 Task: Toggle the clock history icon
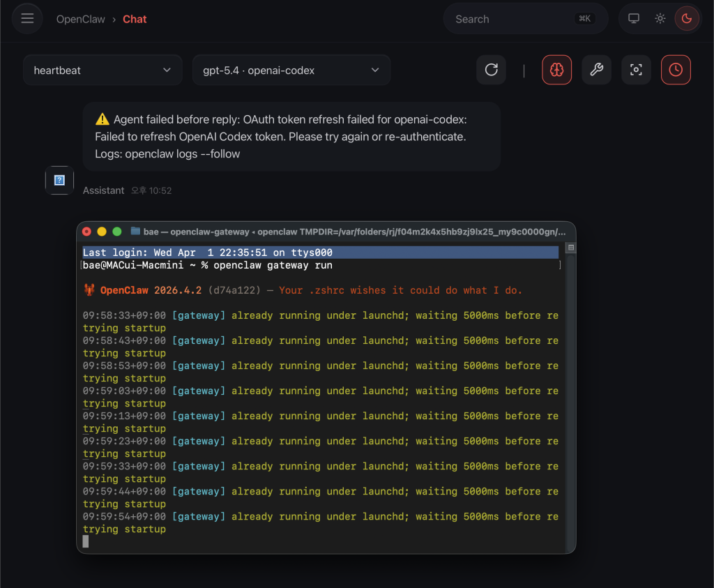tap(676, 70)
